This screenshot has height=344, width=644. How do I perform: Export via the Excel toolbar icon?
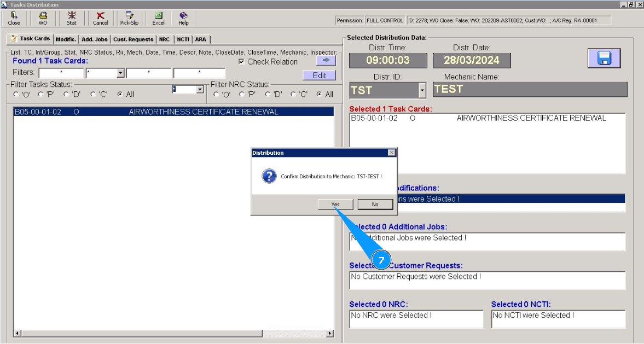[x=158, y=19]
